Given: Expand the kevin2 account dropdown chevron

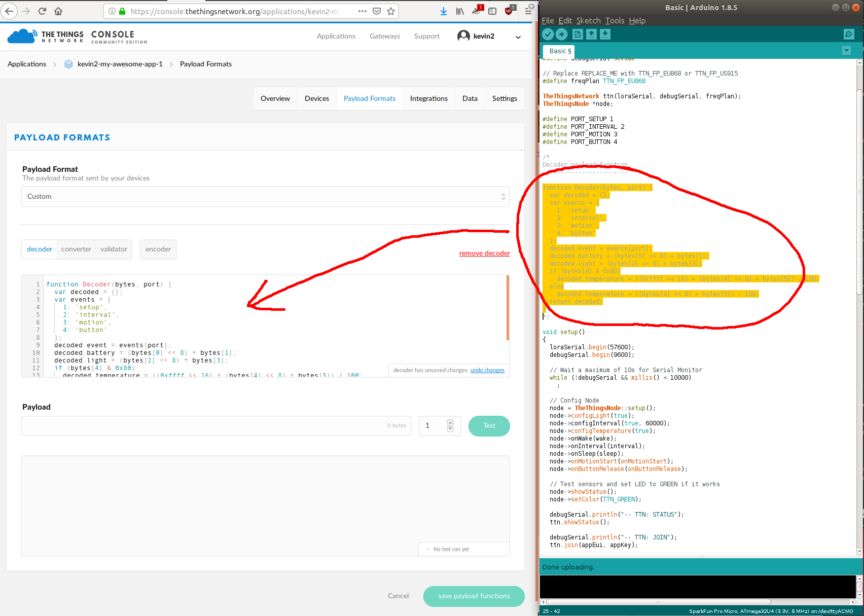Looking at the screenshot, I should pos(518,37).
